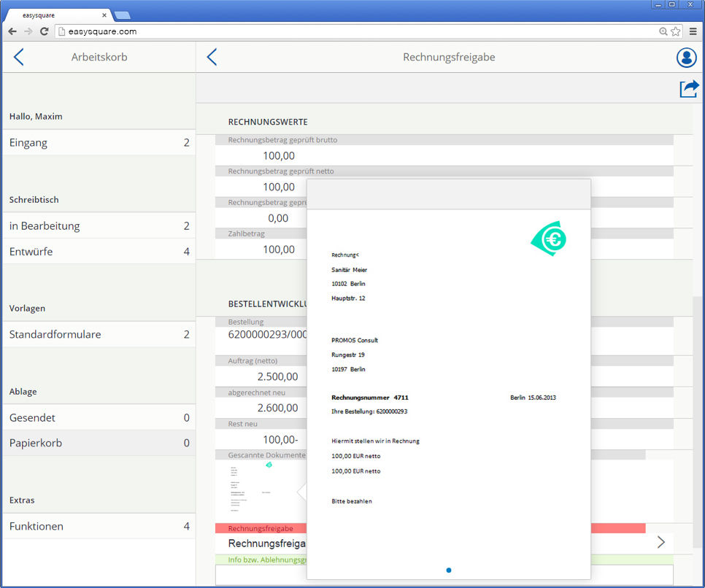
Task: Open Entwürfe drafts list
Action: tap(99, 252)
